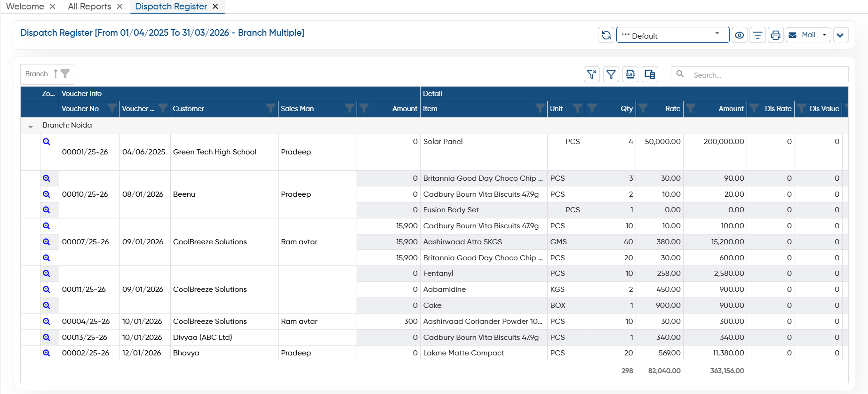Filter the Sales Man column

pyautogui.click(x=350, y=108)
